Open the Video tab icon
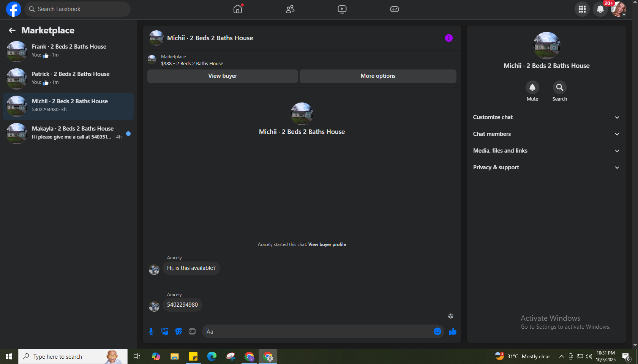The width and height of the screenshot is (638, 364). tap(342, 9)
